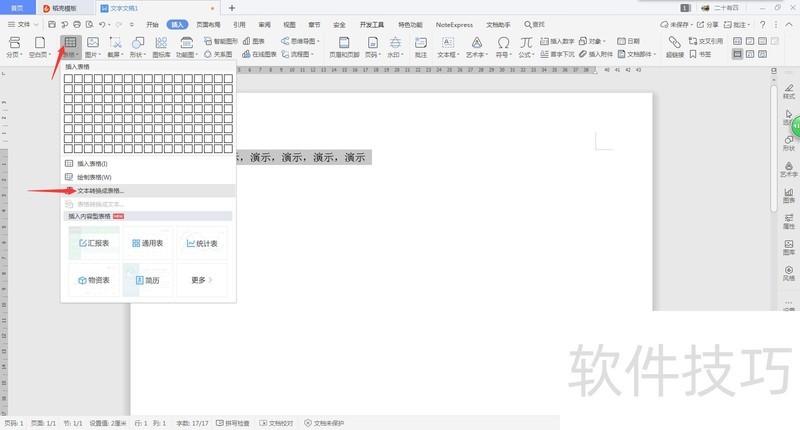Click Insert Attachment (插入附件)
This screenshot has height=430, width=800.
pyautogui.click(x=596, y=54)
